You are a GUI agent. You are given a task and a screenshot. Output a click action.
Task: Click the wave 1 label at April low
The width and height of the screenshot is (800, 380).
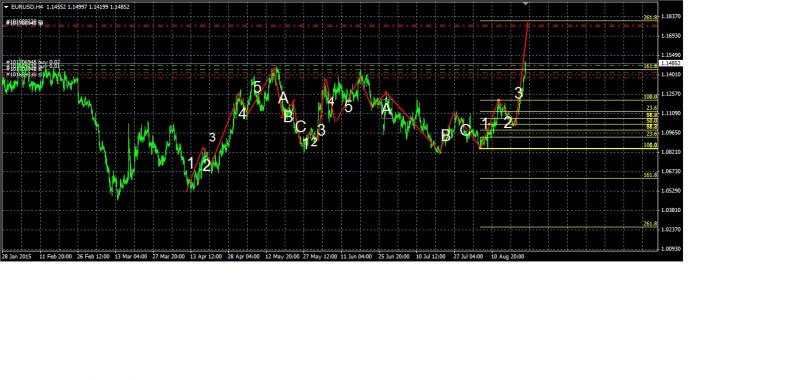190,164
